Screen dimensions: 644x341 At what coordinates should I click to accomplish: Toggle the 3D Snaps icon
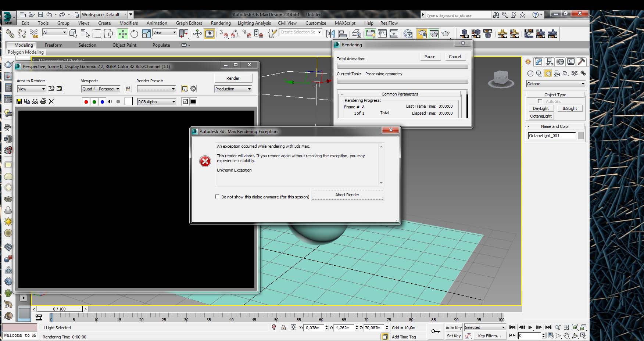point(223,34)
